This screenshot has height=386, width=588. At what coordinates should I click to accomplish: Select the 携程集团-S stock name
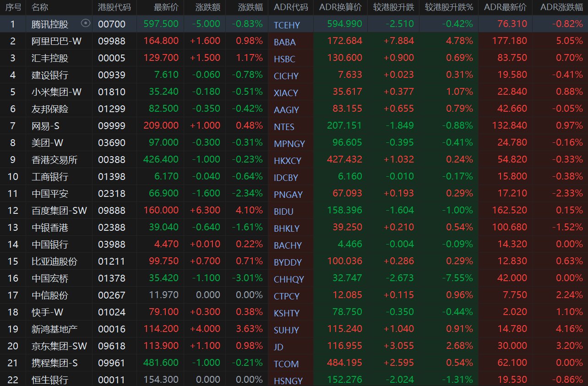coord(54,363)
